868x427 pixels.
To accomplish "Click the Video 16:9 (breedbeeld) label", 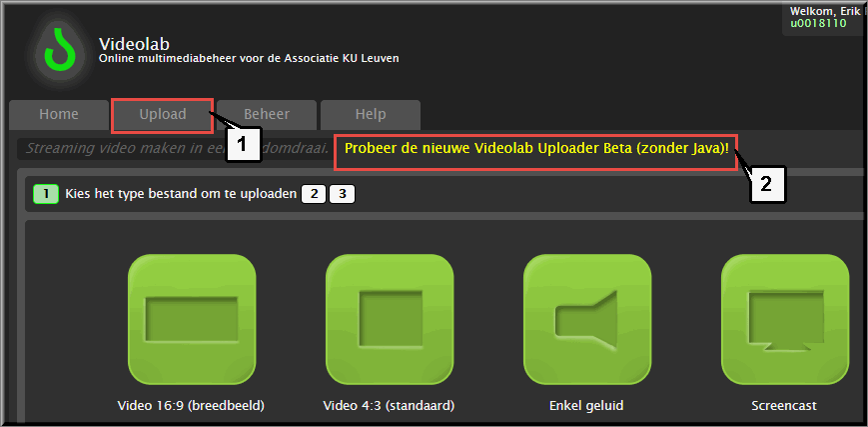I will pyautogui.click(x=191, y=405).
